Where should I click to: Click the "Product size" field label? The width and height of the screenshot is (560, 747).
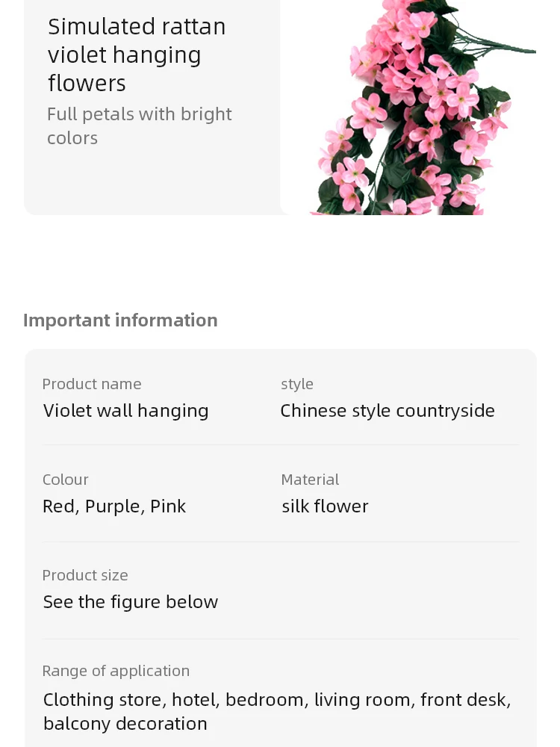pos(84,575)
